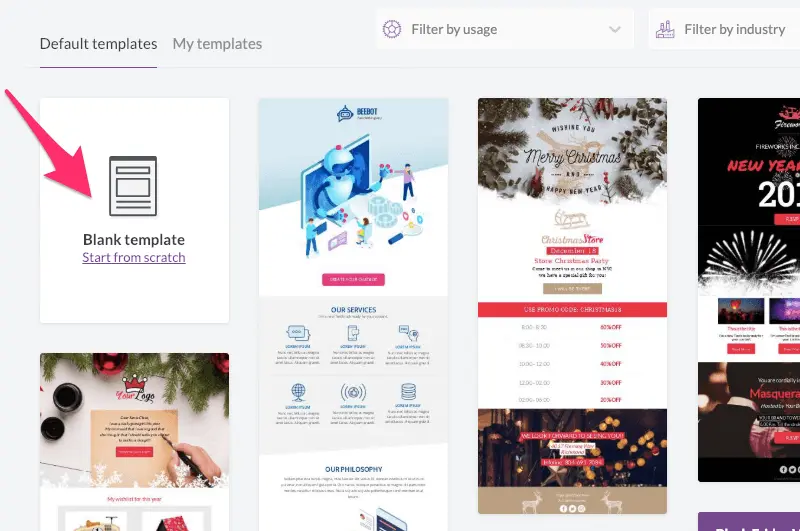Open the Filter by usage dropdown
Image resolution: width=800 pixels, height=531 pixels.
(505, 30)
